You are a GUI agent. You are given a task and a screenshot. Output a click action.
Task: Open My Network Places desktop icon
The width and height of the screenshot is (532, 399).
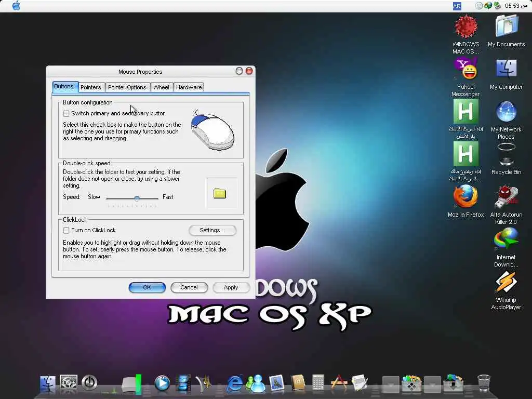(506, 120)
